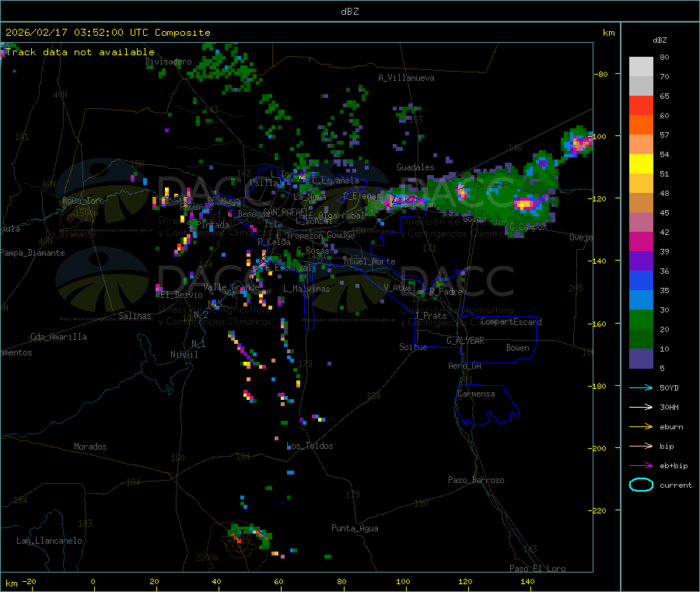Screen dimensions: 700x592
Task: Click the 'G_Campos' map label
Action: pyautogui.click(x=528, y=227)
